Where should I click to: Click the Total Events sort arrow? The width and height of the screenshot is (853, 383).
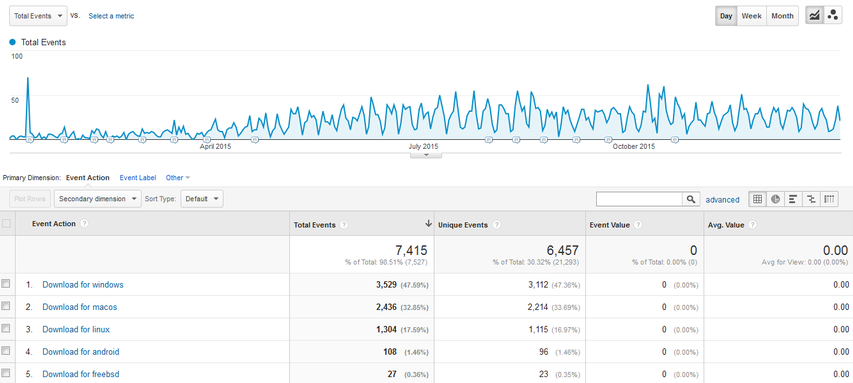pos(428,224)
